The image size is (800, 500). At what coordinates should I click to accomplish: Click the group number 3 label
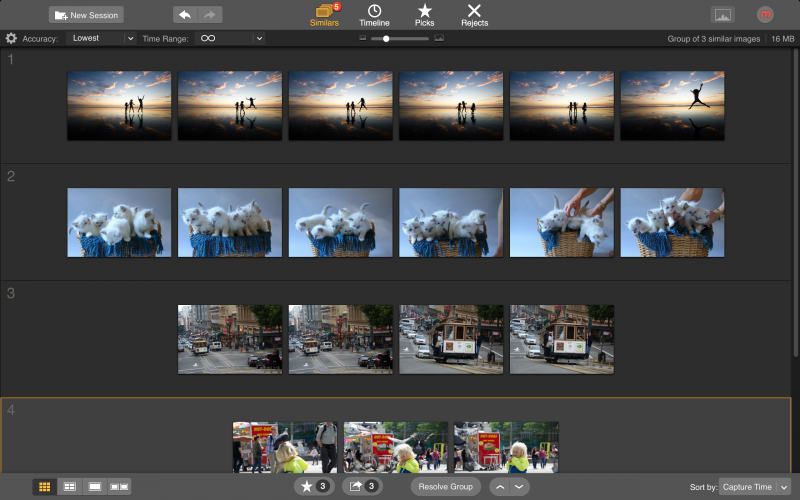pos(11,293)
